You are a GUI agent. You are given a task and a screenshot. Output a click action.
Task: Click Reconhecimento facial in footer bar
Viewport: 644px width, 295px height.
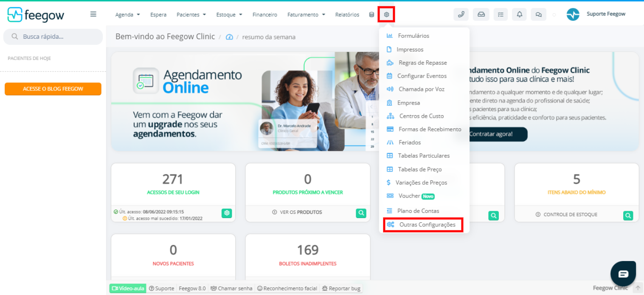[x=287, y=288]
